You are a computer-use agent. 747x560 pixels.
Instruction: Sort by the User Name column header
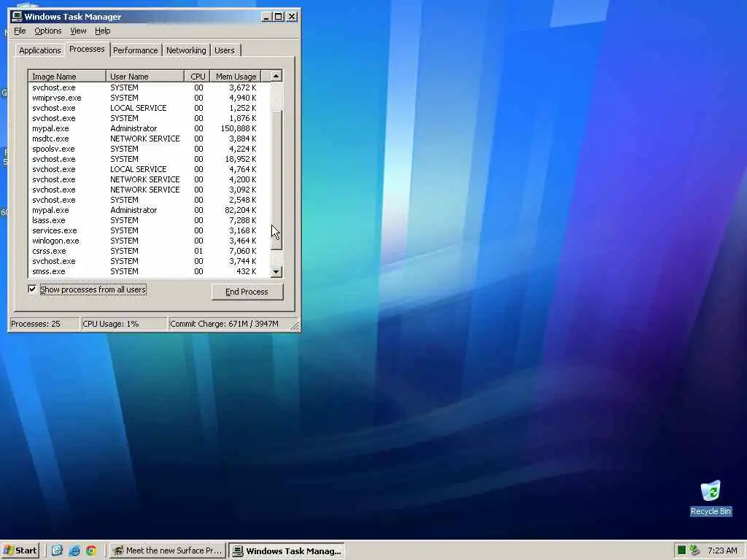[145, 76]
